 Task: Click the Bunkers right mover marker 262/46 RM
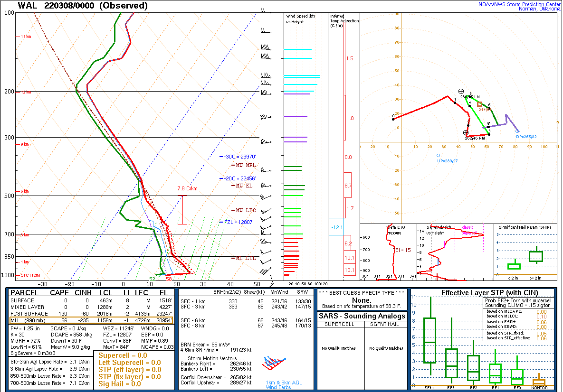466,133
